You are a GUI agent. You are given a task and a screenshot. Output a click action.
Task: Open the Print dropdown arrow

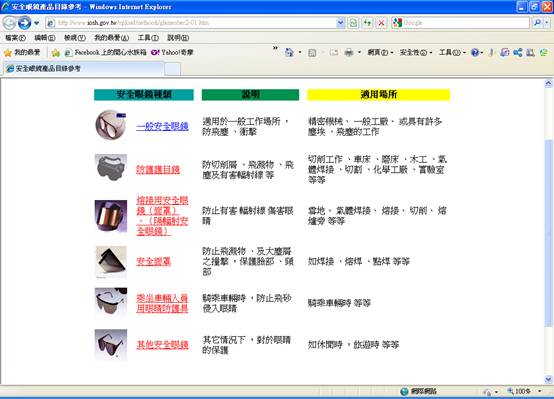point(359,53)
